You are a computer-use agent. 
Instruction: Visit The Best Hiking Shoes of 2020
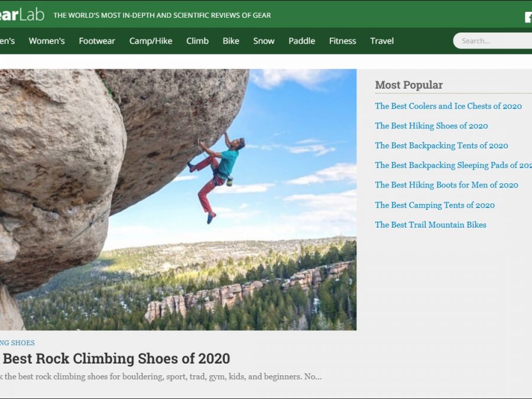point(431,126)
